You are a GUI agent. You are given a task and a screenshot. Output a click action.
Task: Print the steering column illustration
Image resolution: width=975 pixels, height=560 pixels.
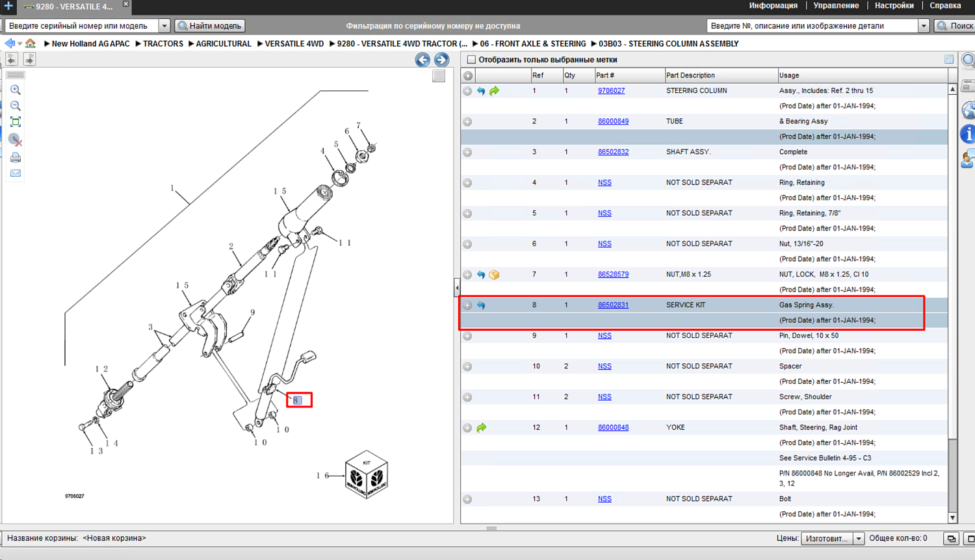pos(16,157)
